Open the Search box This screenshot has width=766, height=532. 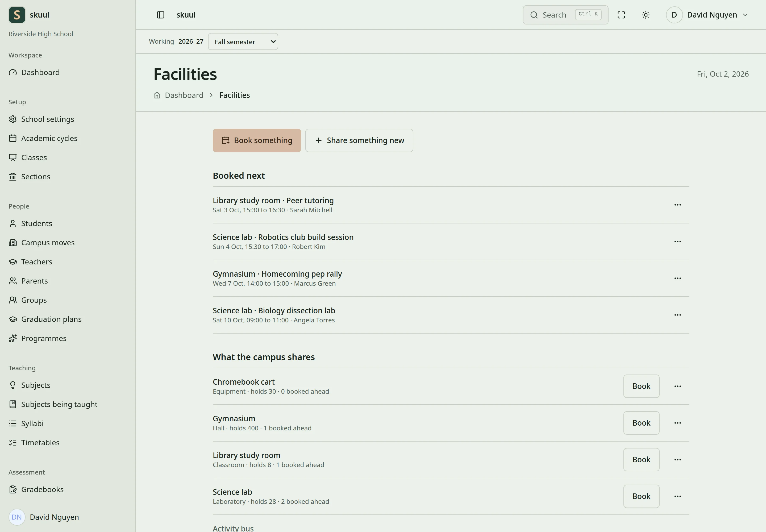565,15
